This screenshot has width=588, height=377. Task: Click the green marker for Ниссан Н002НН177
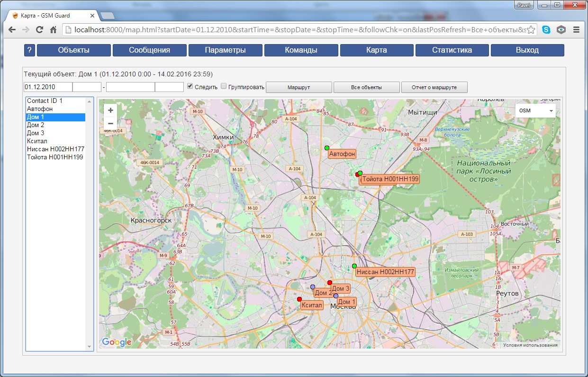tap(354, 266)
